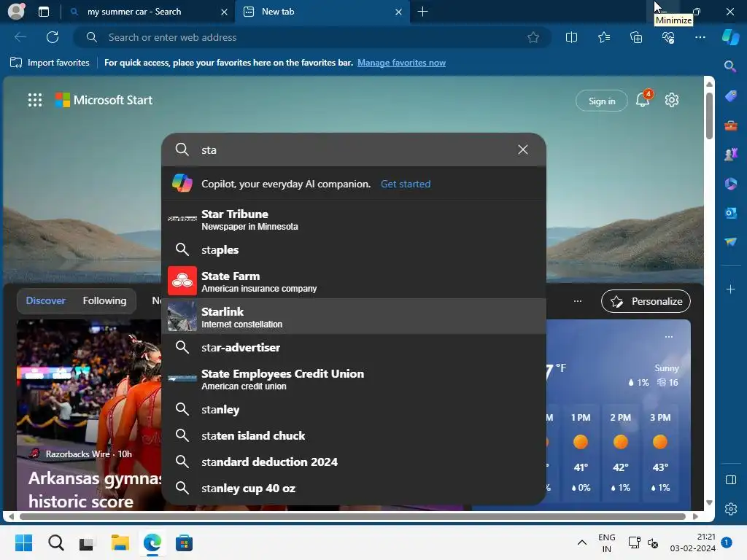Click the page vertical scrollbar thumb
747x560 pixels.
point(709,115)
